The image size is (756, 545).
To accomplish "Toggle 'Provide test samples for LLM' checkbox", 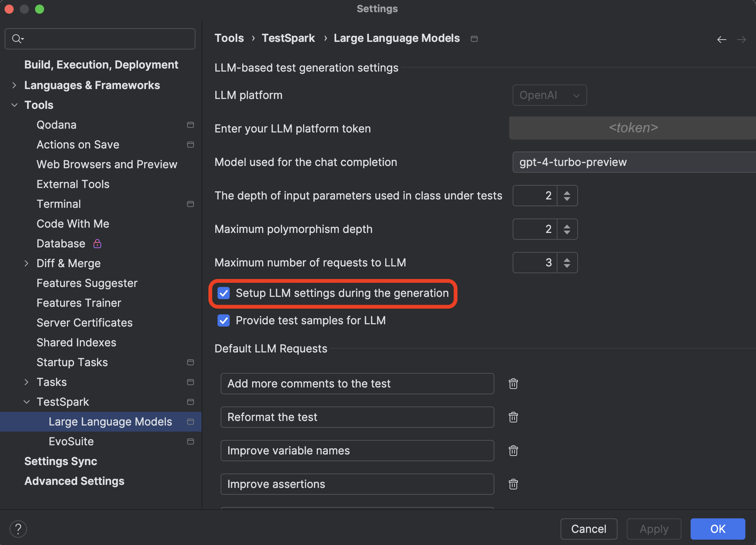I will (x=224, y=320).
